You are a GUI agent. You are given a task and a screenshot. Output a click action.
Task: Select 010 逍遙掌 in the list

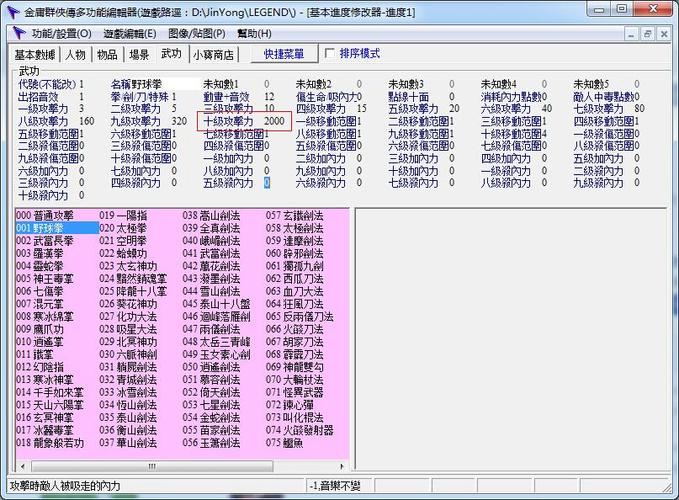pyautogui.click(x=40, y=342)
